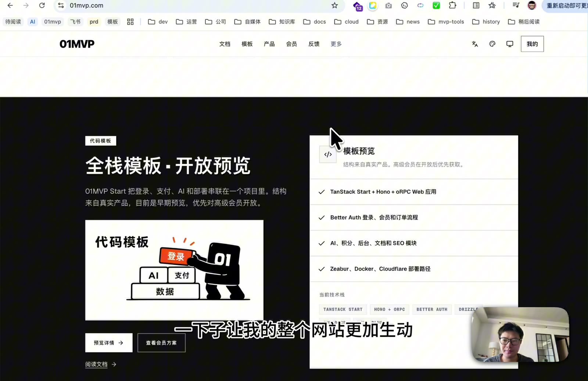Open the 01mvp bookmark

53,22
